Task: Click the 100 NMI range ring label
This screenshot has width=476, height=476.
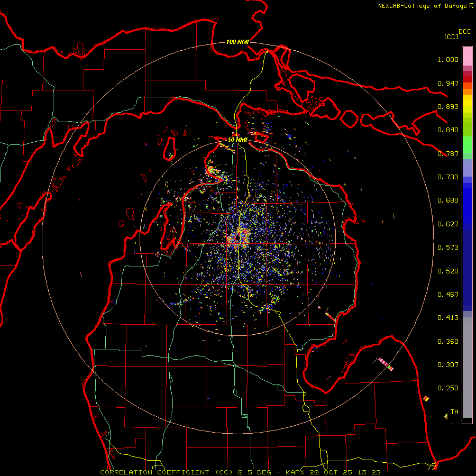Action: [x=237, y=42]
